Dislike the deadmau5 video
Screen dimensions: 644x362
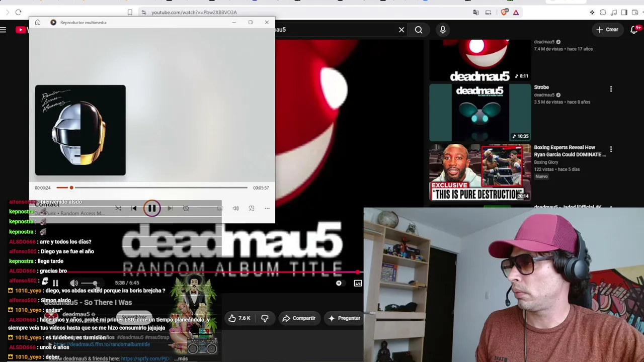265,318
